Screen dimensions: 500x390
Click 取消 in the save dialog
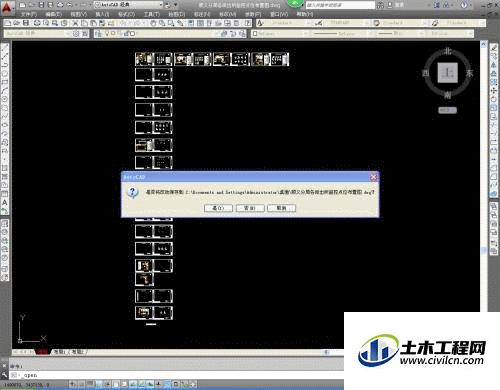[x=281, y=208]
